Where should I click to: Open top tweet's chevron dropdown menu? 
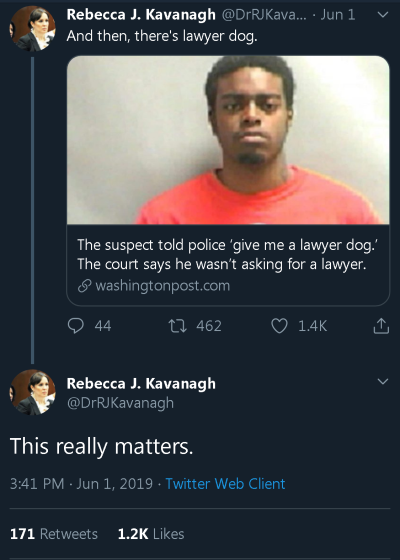click(x=382, y=15)
